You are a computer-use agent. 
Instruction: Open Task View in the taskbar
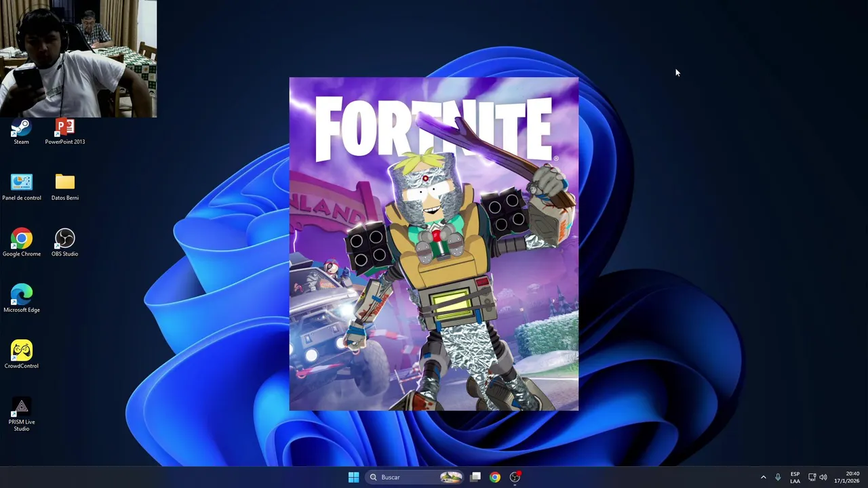pos(475,477)
